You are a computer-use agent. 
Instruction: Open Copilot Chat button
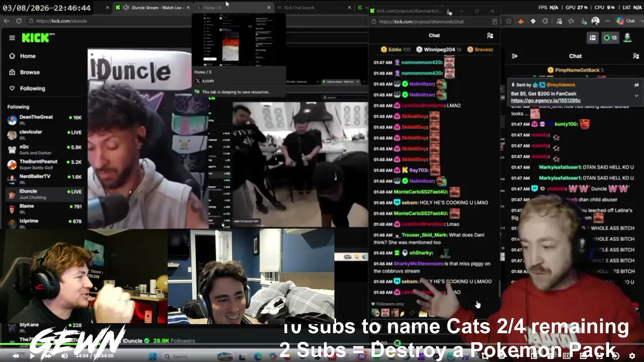[625, 21]
